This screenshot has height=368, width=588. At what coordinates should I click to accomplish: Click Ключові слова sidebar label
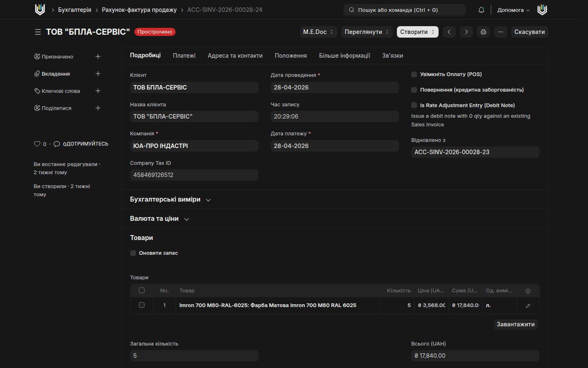(61, 91)
